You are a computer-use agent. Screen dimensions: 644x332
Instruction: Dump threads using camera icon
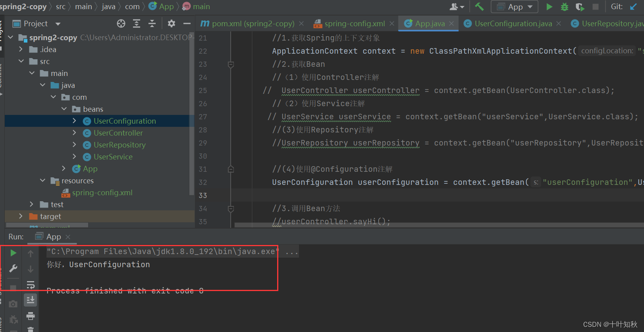pos(13,304)
